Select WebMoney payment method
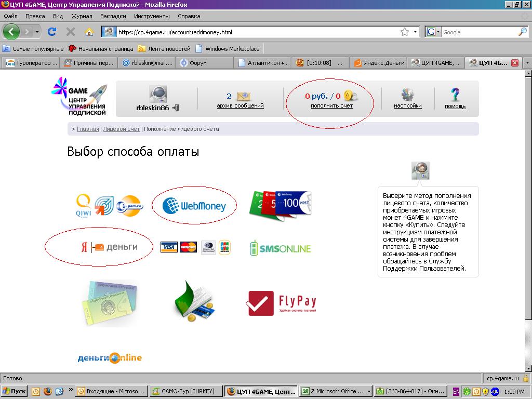 (x=194, y=206)
